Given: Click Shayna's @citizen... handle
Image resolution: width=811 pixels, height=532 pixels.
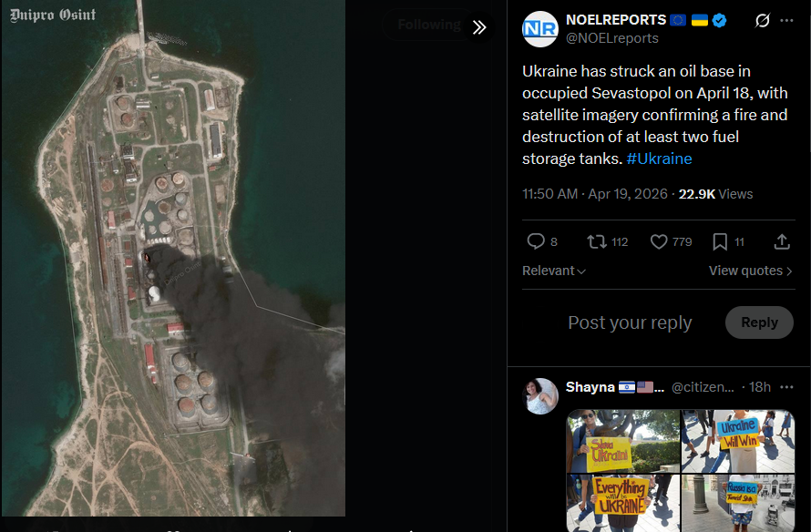Looking at the screenshot, I should tap(703, 387).
